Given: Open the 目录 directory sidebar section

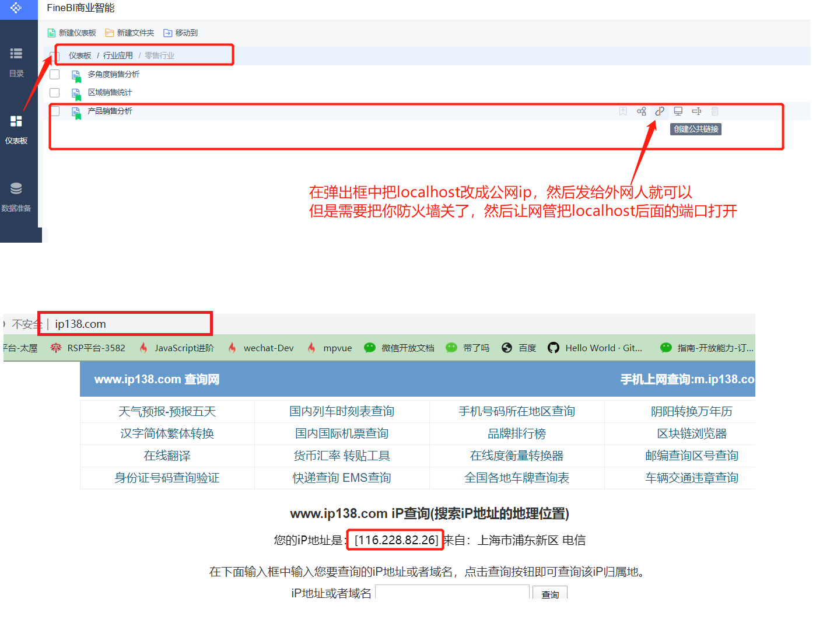Looking at the screenshot, I should coord(16,62).
